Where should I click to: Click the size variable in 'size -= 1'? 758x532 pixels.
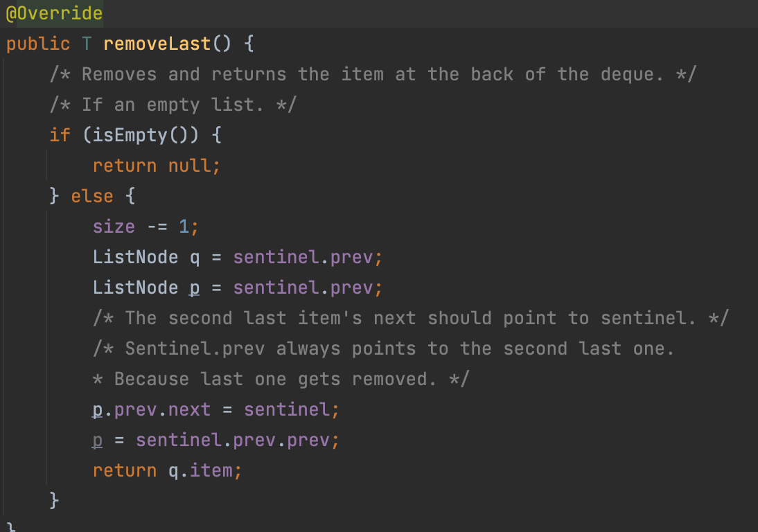coord(114,227)
